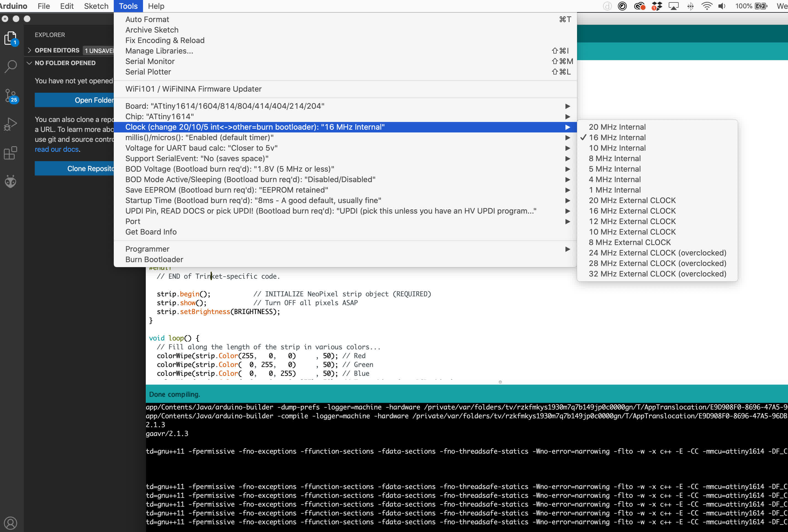This screenshot has width=788, height=532.
Task: Expand the UPDI Pin submenu
Action: click(345, 211)
